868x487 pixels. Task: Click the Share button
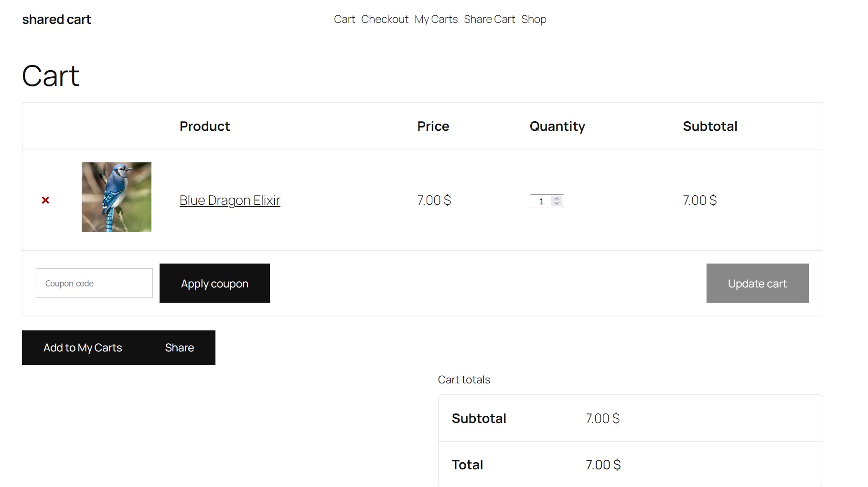point(179,348)
